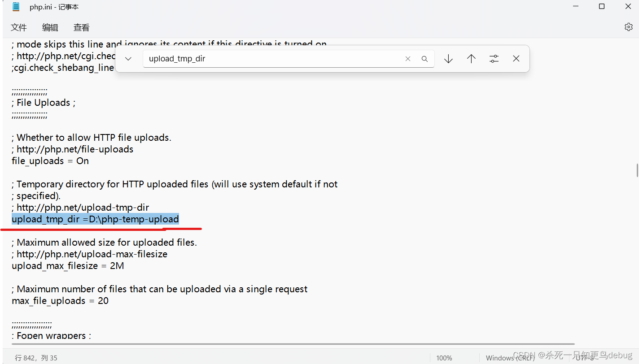This screenshot has height=364, width=639.
Task: Open the 编辑 menu
Action: tap(50, 27)
